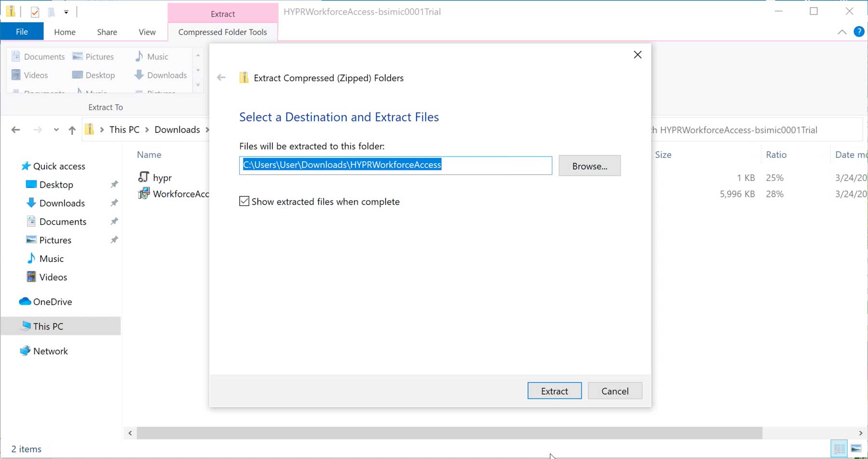Expand the chevron after This PC in the address bar
Screen dimensions: 868x459
(x=147, y=130)
